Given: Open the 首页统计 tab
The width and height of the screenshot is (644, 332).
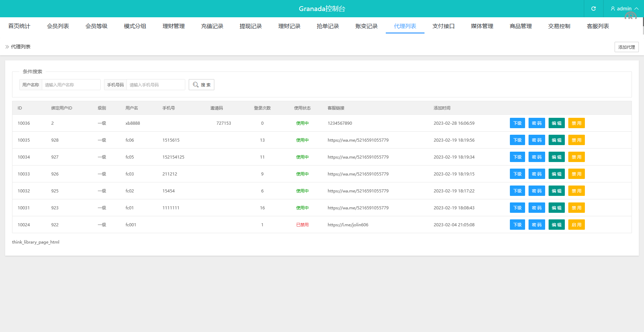Looking at the screenshot, I should point(19,26).
